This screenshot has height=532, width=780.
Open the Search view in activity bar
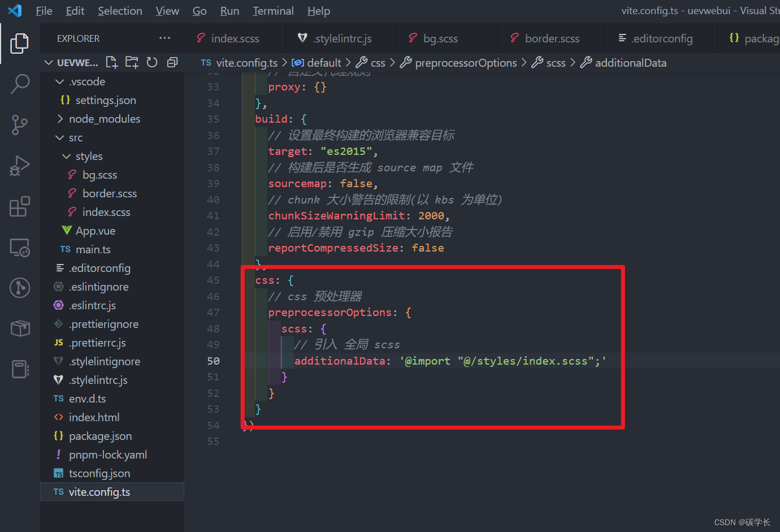20,84
